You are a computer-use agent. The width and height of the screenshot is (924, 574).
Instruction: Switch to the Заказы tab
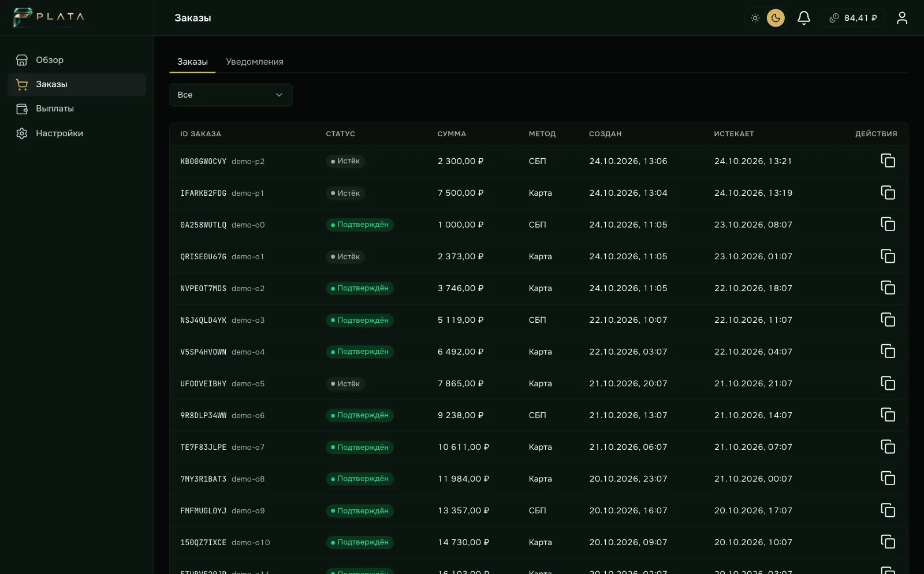coord(192,62)
